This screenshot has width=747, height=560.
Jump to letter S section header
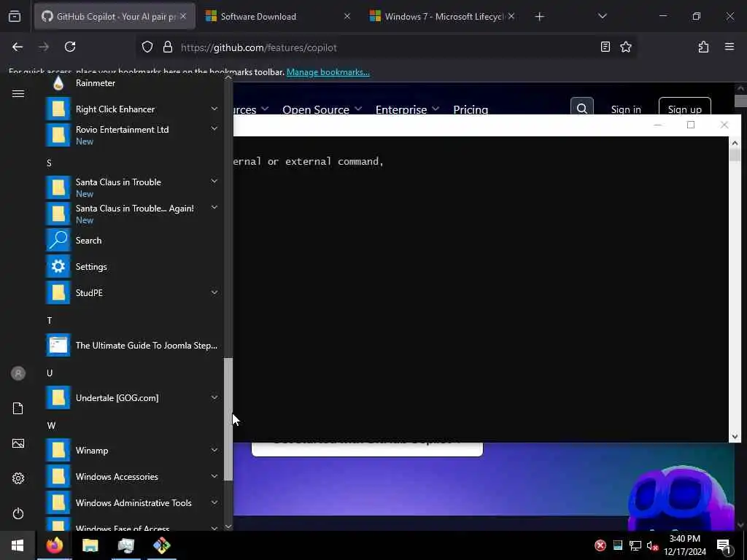(x=49, y=163)
